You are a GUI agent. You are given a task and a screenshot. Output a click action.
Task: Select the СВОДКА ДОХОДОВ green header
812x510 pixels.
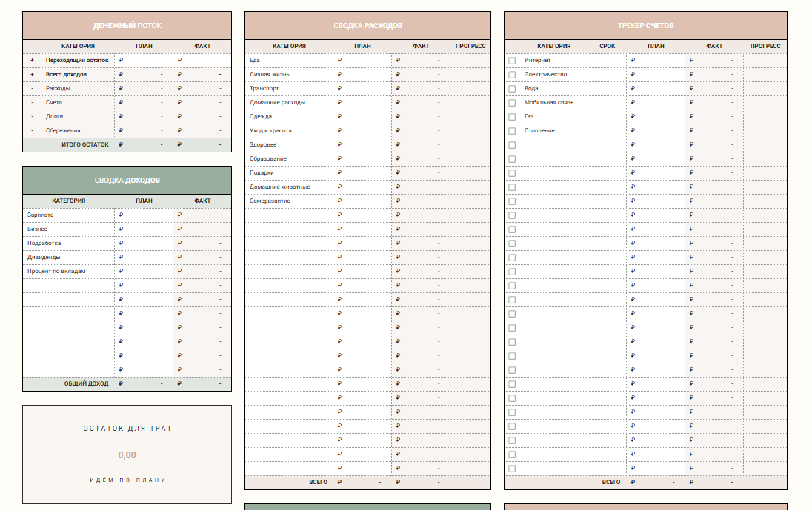pyautogui.click(x=127, y=181)
